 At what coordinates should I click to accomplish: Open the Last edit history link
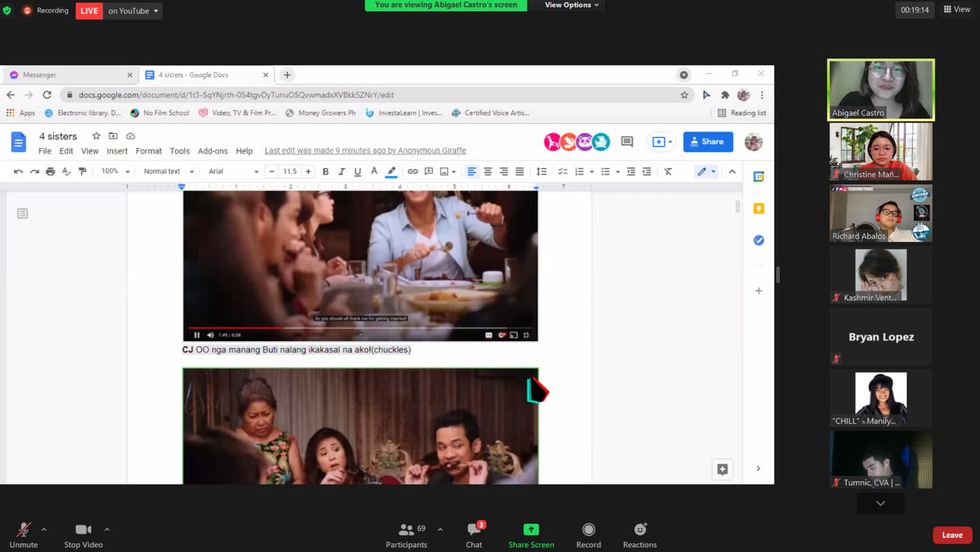click(x=365, y=151)
